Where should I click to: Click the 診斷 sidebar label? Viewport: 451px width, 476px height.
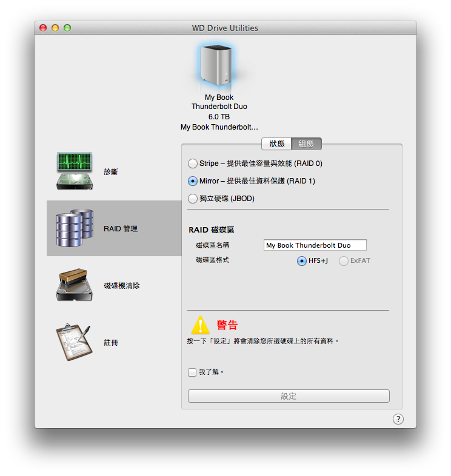click(x=111, y=172)
